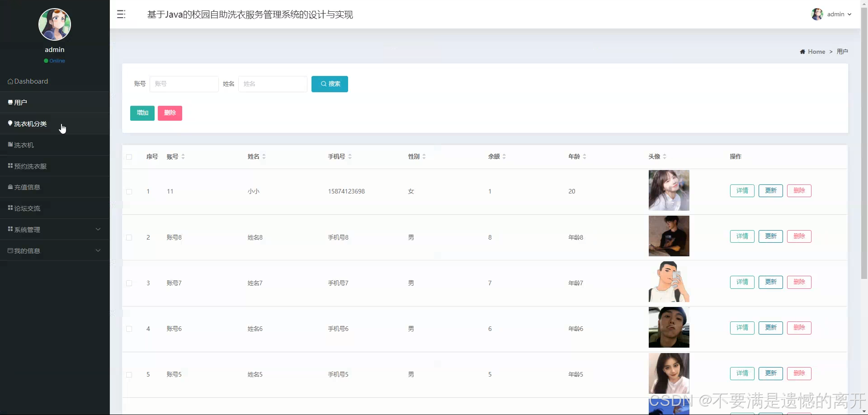Open avatar thumbnail of 账号8
Screen dimensions: 868x415
click(669, 236)
